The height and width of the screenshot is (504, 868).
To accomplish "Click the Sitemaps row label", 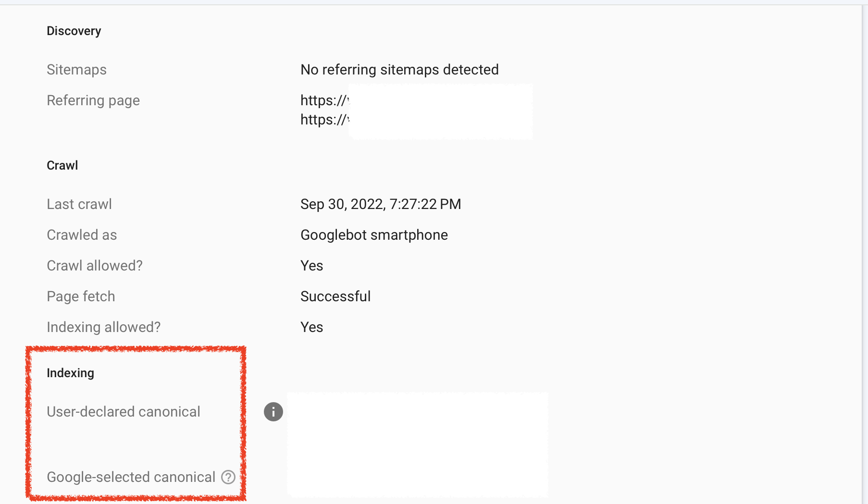I will [76, 69].
